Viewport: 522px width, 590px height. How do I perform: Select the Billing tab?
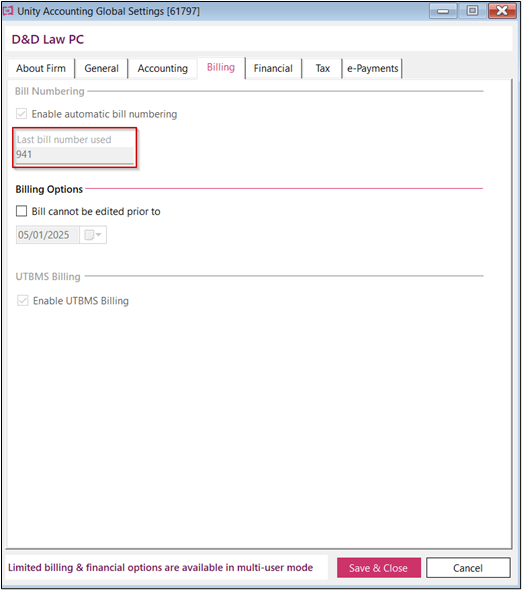click(x=221, y=68)
